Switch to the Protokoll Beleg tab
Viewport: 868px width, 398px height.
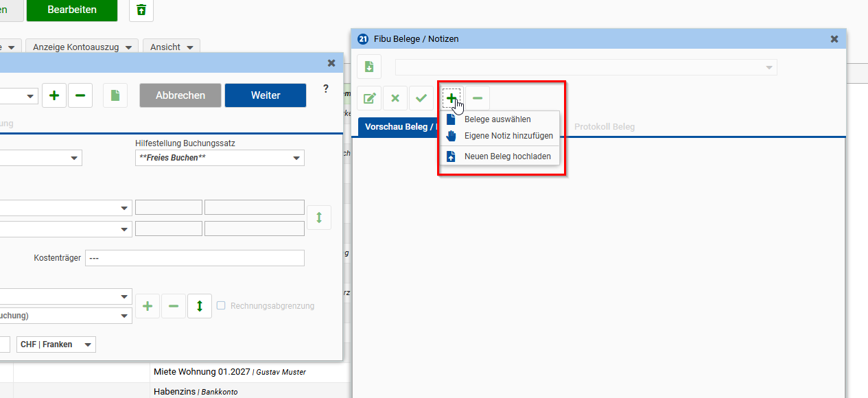(605, 127)
